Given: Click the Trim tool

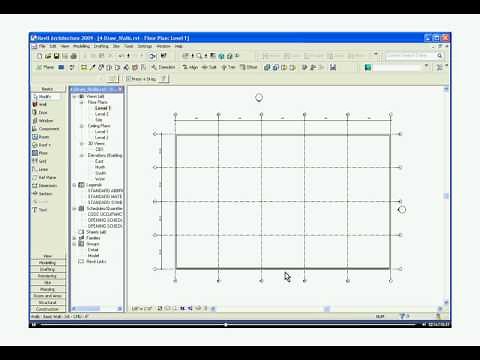Looking at the screenshot, I should point(229,67).
